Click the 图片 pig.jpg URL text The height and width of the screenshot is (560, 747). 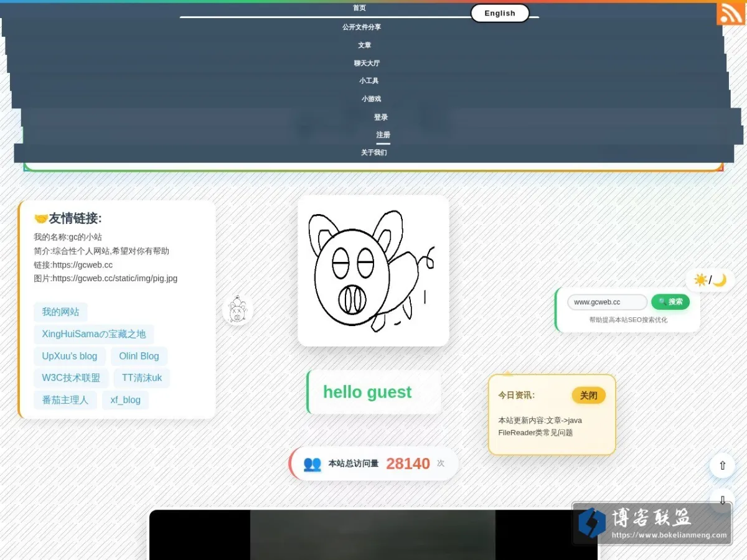click(106, 279)
